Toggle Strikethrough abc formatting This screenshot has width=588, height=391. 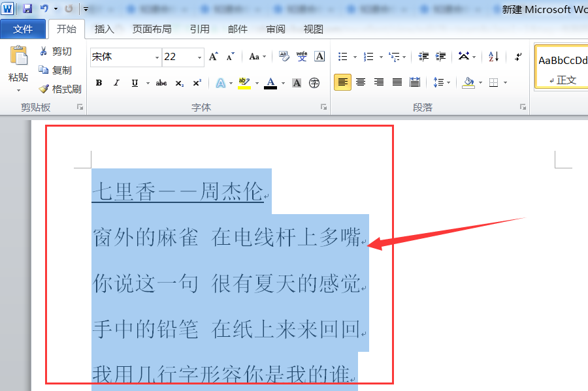[x=161, y=83]
